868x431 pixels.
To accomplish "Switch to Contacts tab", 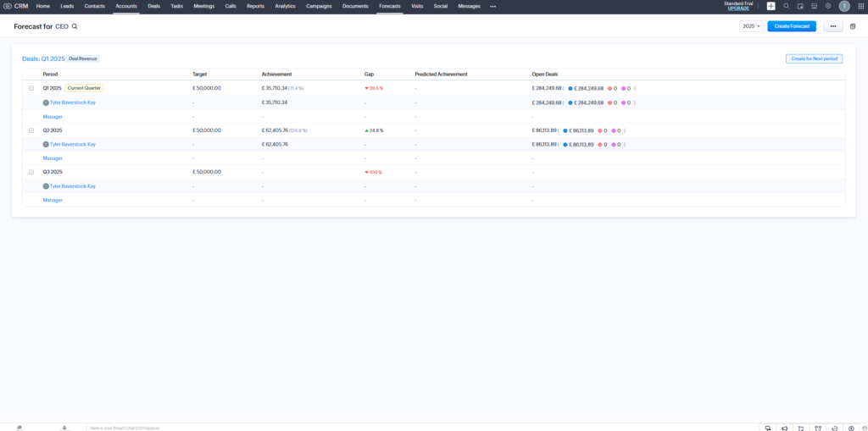I will (95, 6).
